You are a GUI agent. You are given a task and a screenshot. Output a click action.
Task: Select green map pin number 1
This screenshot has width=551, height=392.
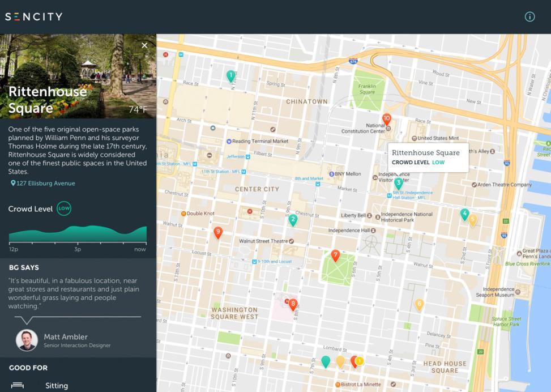pyautogui.click(x=230, y=76)
